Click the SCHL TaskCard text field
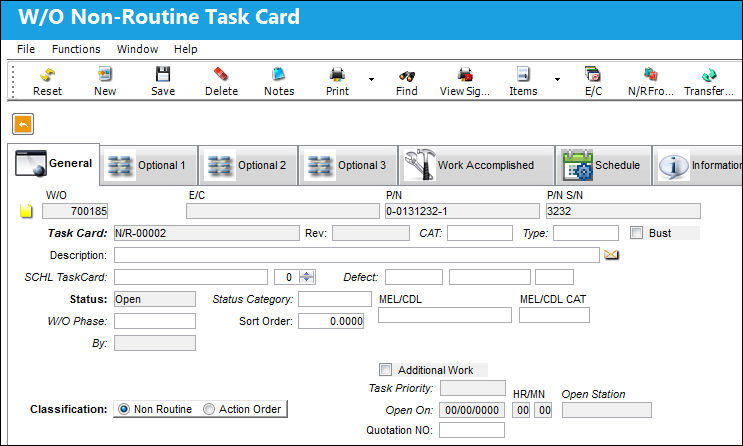 pos(191,277)
